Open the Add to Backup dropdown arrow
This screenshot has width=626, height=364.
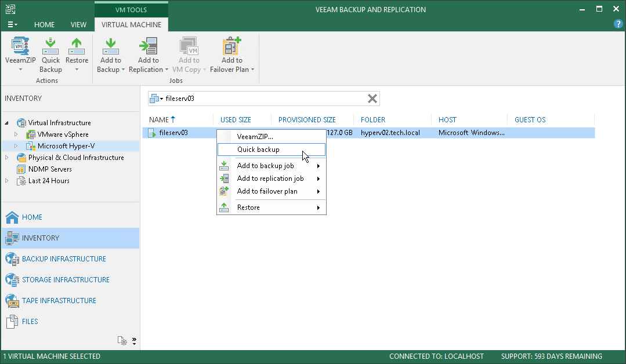coord(124,70)
